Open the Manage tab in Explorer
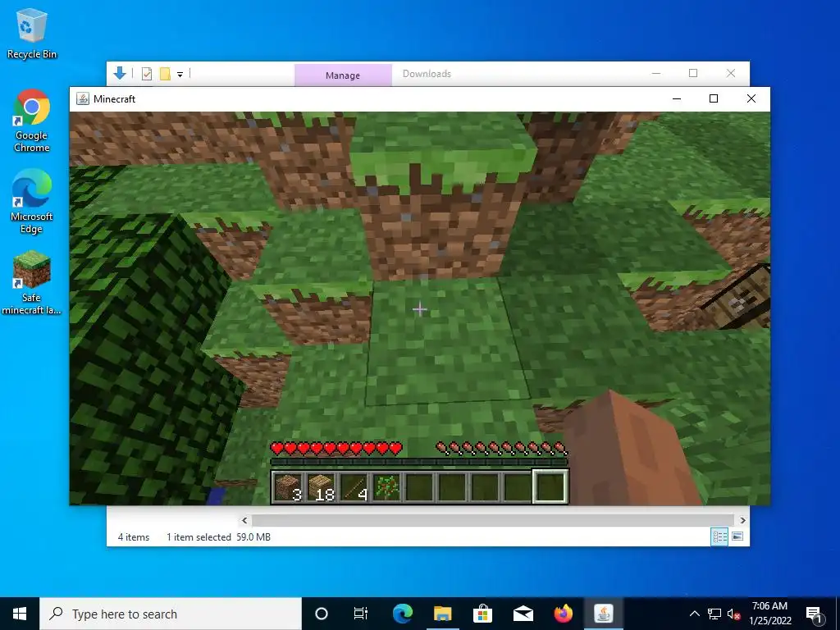Viewport: 840px width, 630px height. click(x=343, y=75)
